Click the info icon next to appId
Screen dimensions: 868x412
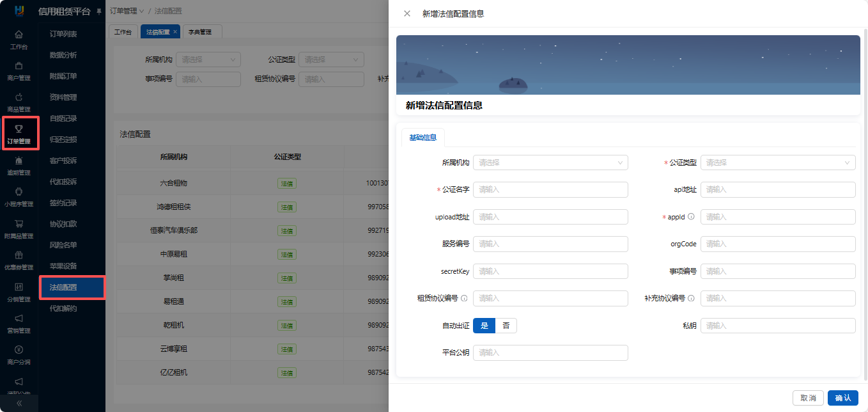pyautogui.click(x=691, y=217)
